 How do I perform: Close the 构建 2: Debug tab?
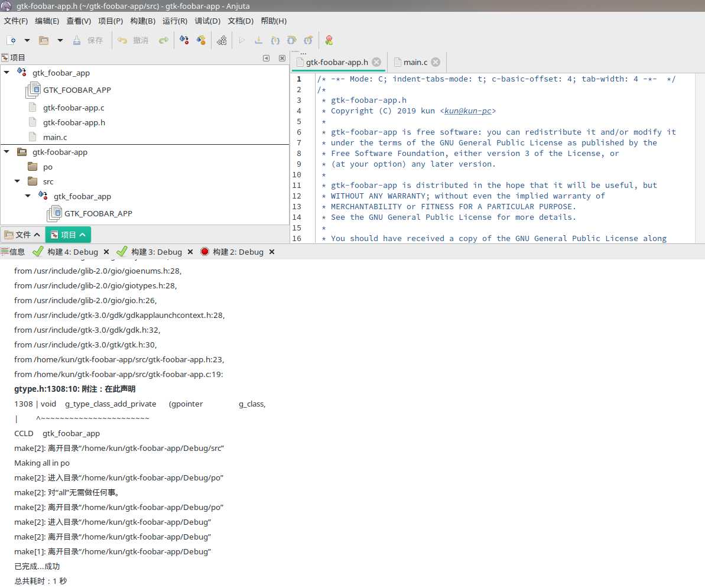(272, 252)
